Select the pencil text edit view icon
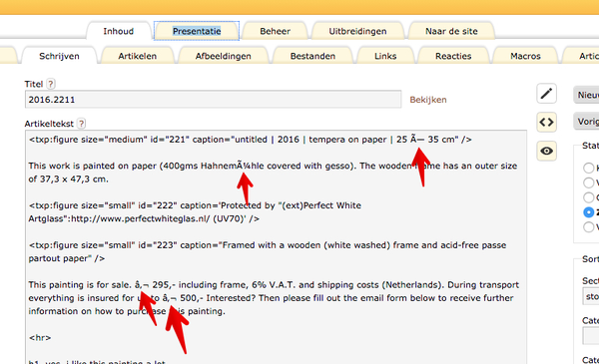This screenshot has width=599, height=364. tap(546, 93)
